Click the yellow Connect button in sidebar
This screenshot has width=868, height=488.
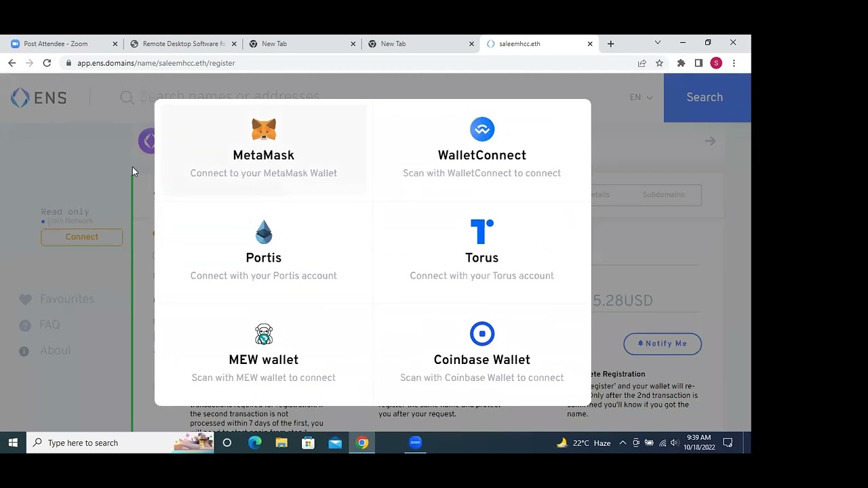81,237
